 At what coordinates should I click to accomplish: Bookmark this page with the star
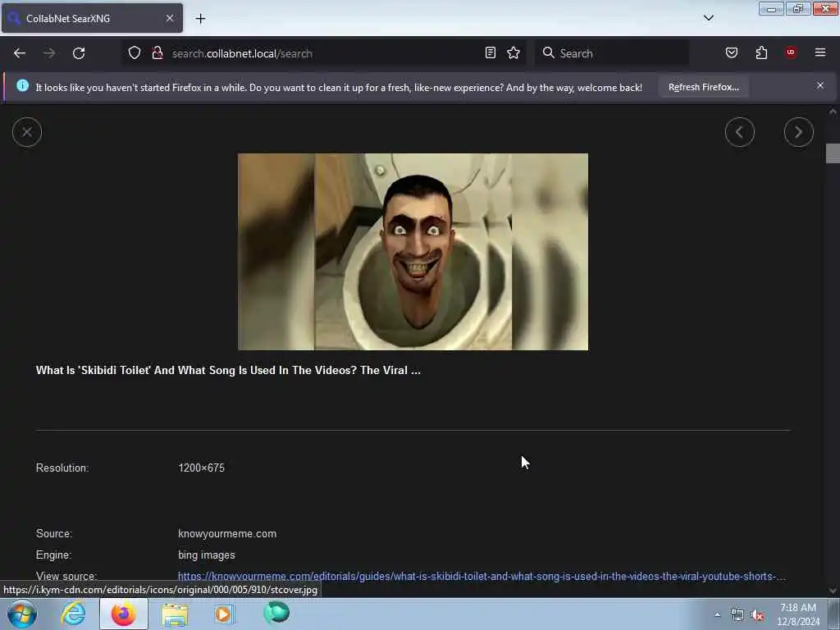point(514,52)
